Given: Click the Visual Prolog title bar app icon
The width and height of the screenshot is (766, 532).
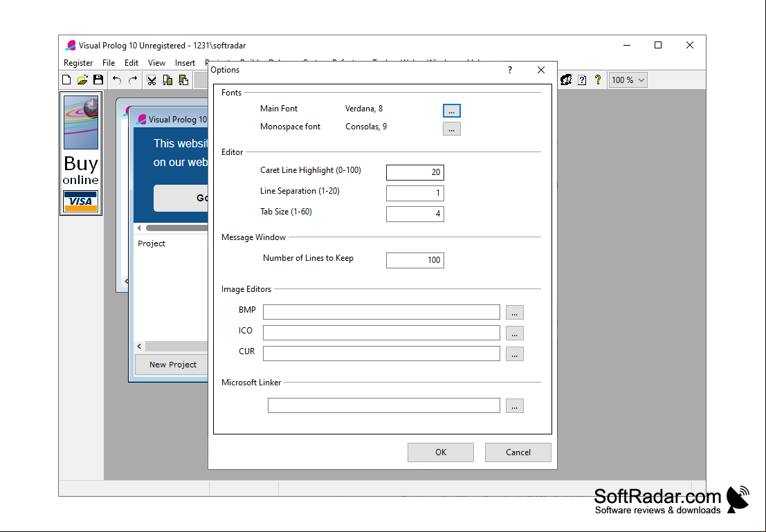Looking at the screenshot, I should coord(71,46).
